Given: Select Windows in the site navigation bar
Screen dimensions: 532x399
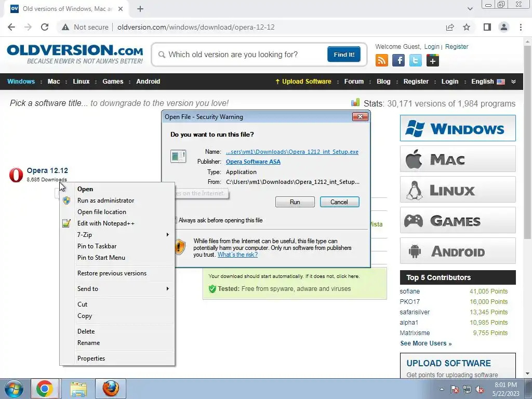Looking at the screenshot, I should (x=21, y=82).
